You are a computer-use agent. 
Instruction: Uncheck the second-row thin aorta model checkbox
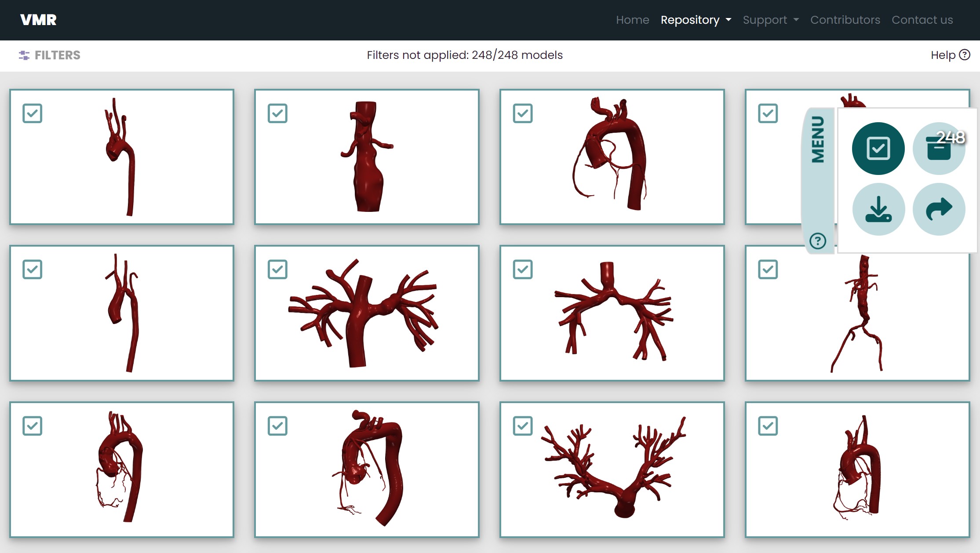(33, 269)
